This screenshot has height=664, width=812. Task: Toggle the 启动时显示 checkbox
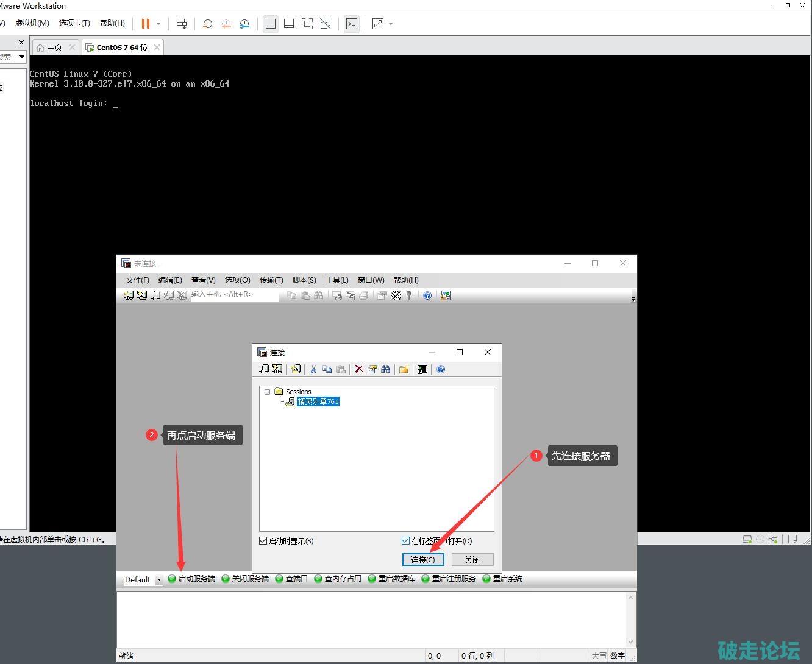pos(263,541)
